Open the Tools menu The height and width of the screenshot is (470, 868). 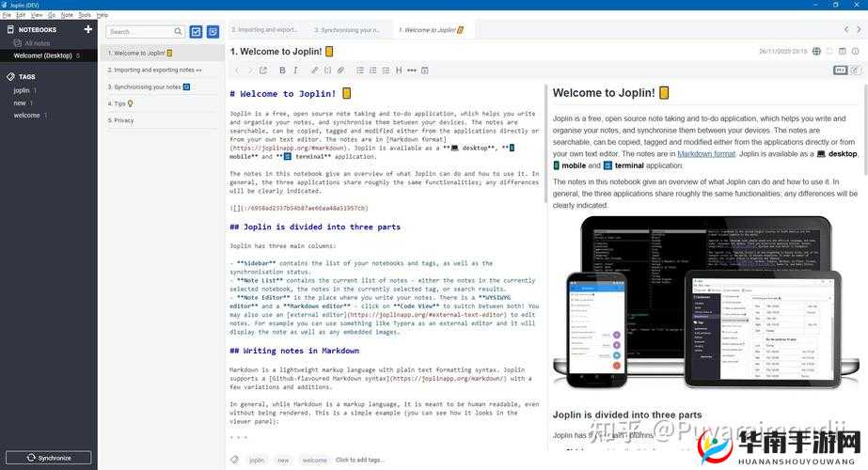tap(85, 15)
